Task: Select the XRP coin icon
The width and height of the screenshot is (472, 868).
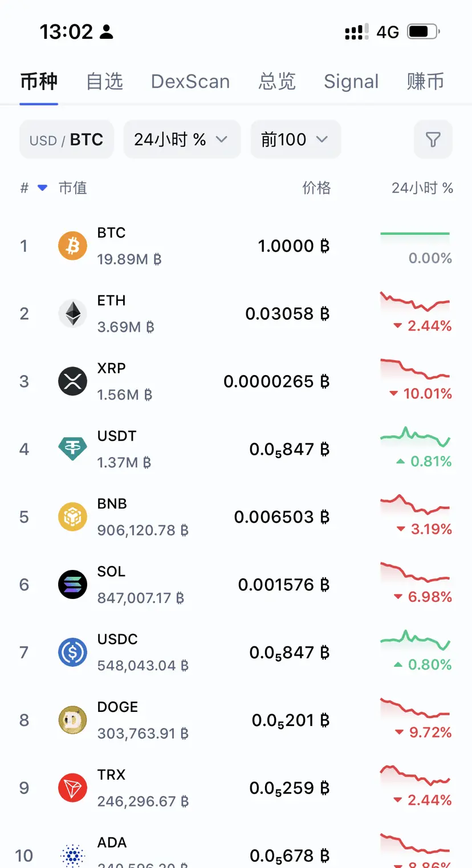Action: pos(73,381)
